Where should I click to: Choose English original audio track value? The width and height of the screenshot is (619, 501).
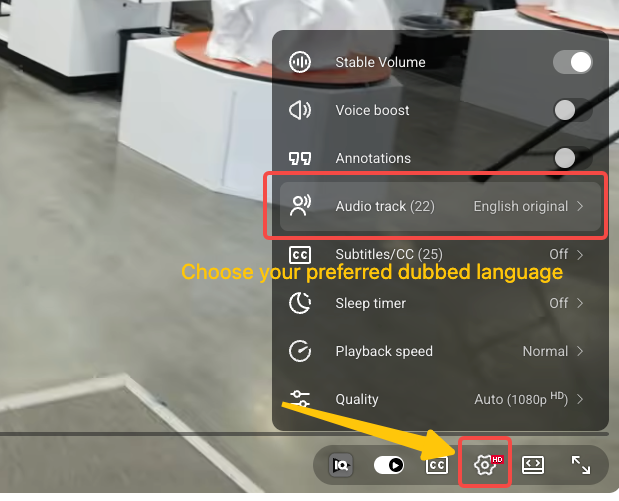click(521, 206)
